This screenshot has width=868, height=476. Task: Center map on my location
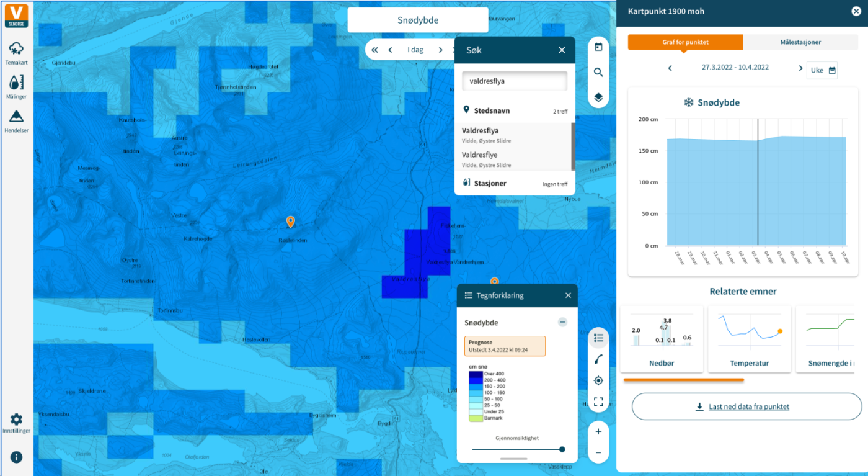pos(598,380)
